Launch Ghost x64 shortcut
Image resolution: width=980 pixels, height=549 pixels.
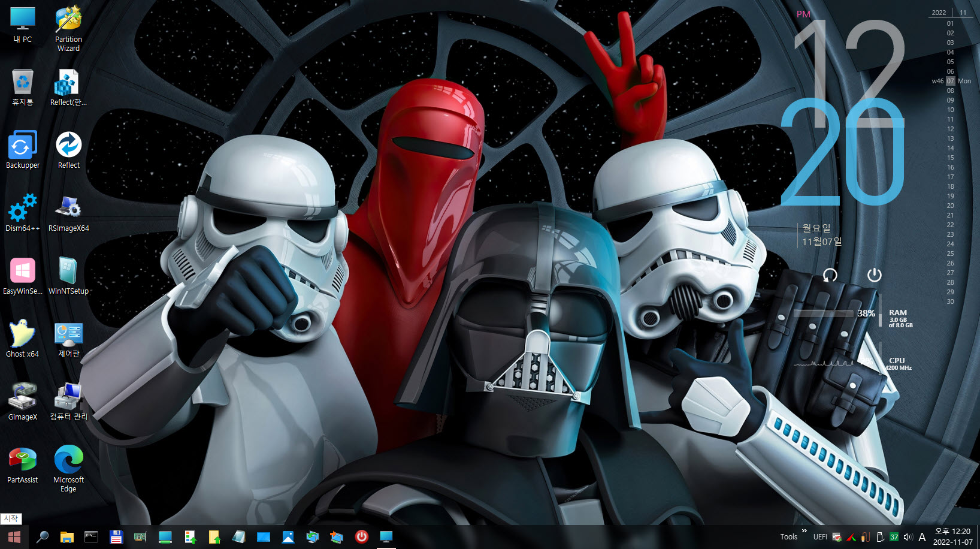tap(23, 339)
